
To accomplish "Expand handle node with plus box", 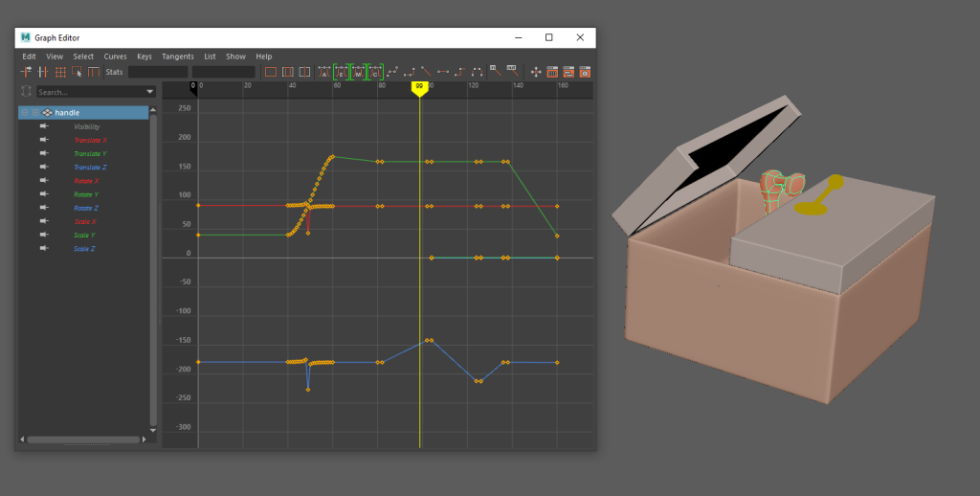I will pyautogui.click(x=35, y=113).
